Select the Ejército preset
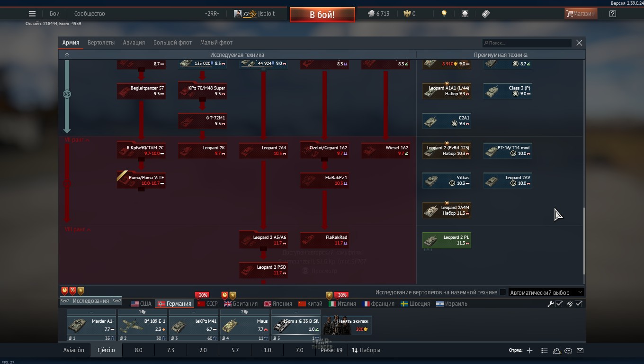644x364 pixels. 106,350
